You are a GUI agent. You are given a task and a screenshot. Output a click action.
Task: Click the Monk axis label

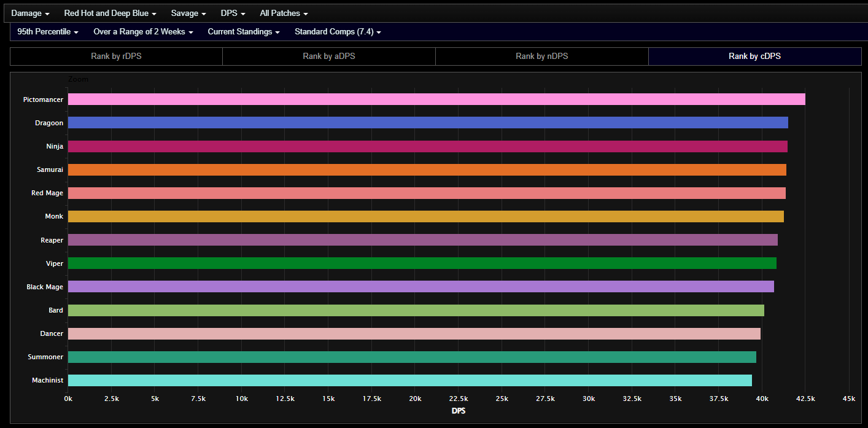pyautogui.click(x=54, y=216)
